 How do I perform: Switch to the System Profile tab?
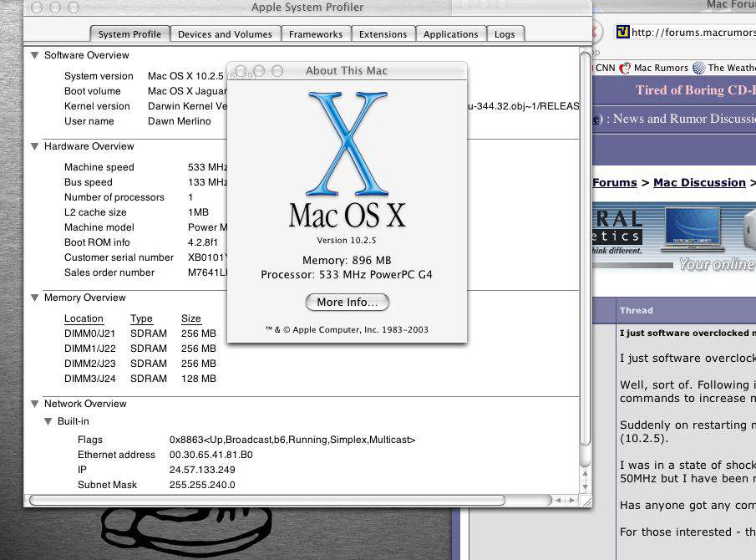click(x=129, y=34)
